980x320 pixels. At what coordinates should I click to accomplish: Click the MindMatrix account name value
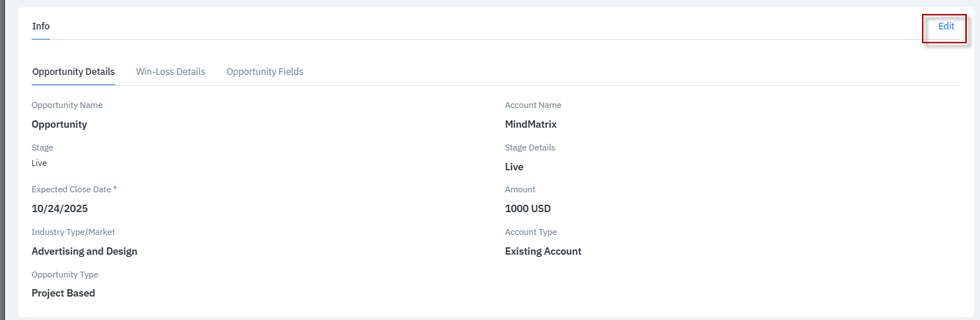(x=530, y=125)
